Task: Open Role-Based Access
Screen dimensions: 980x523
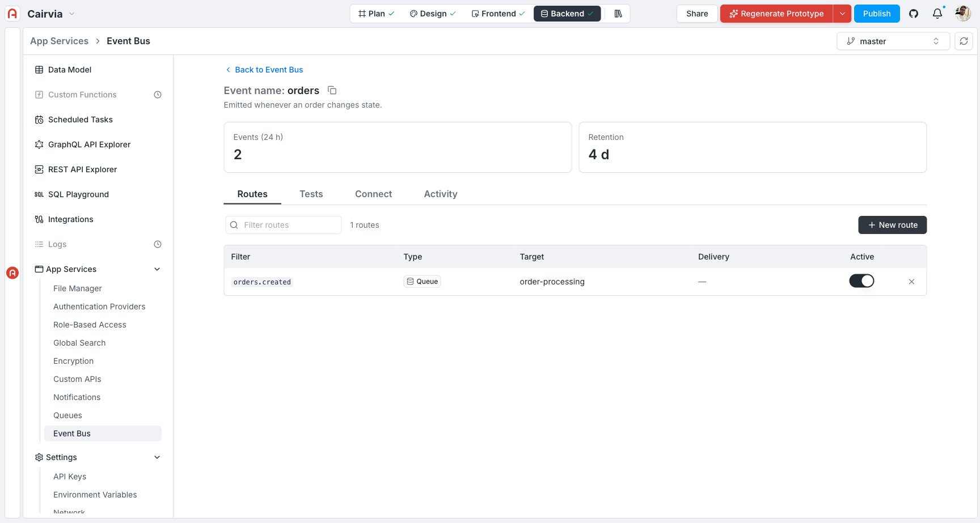Action: click(90, 325)
